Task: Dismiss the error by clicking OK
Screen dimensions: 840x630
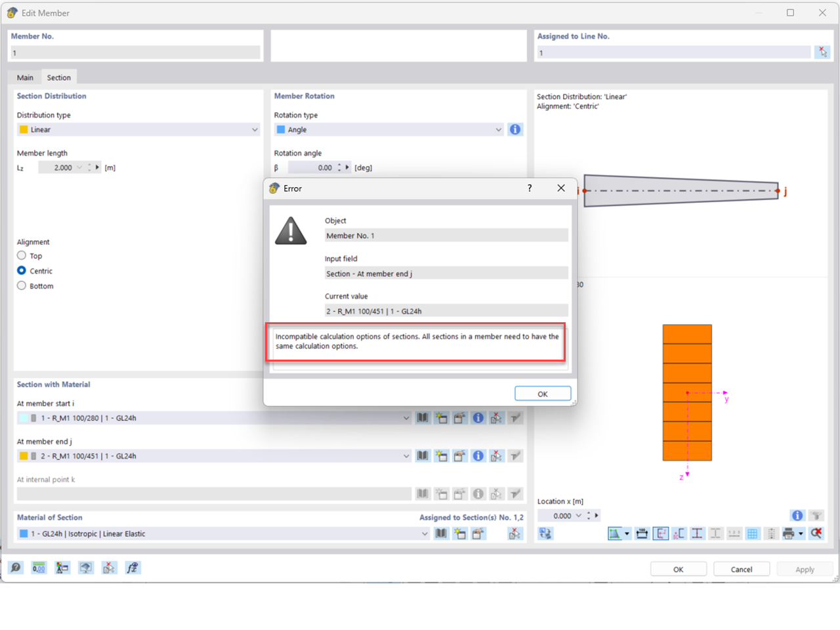Action: [543, 394]
